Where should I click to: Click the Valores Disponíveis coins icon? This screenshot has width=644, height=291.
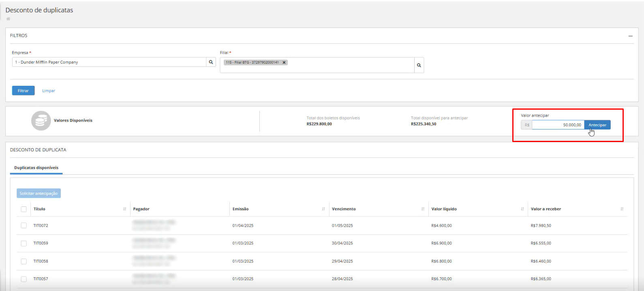(41, 121)
